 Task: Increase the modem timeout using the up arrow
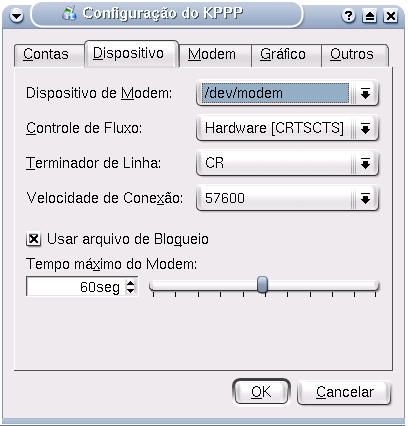131,283
